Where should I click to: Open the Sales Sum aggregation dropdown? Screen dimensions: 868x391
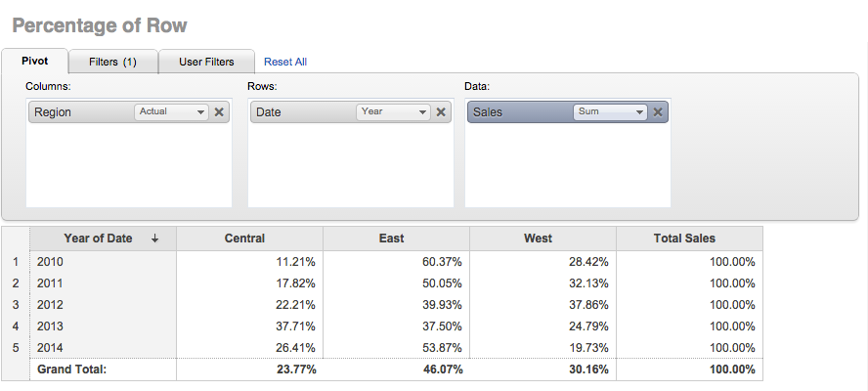tap(610, 112)
